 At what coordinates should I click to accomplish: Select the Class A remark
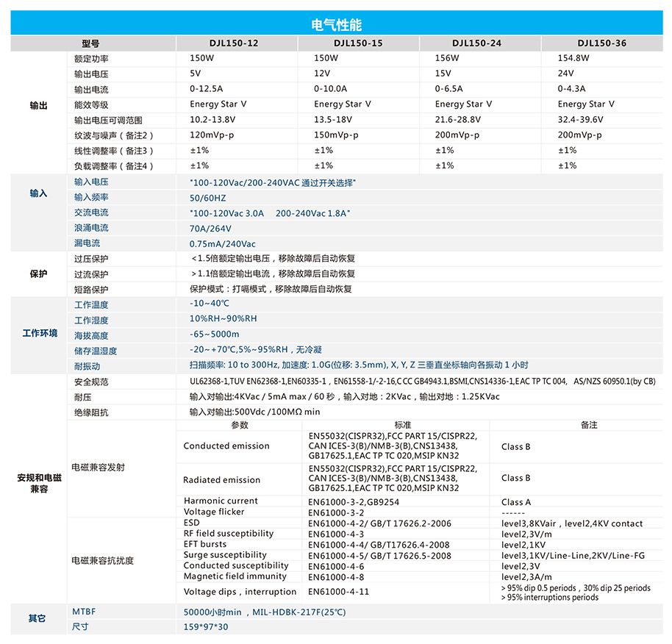(x=516, y=502)
